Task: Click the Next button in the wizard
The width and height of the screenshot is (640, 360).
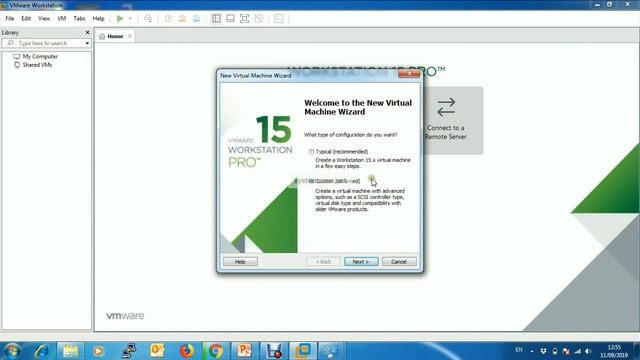Action: coord(361,262)
